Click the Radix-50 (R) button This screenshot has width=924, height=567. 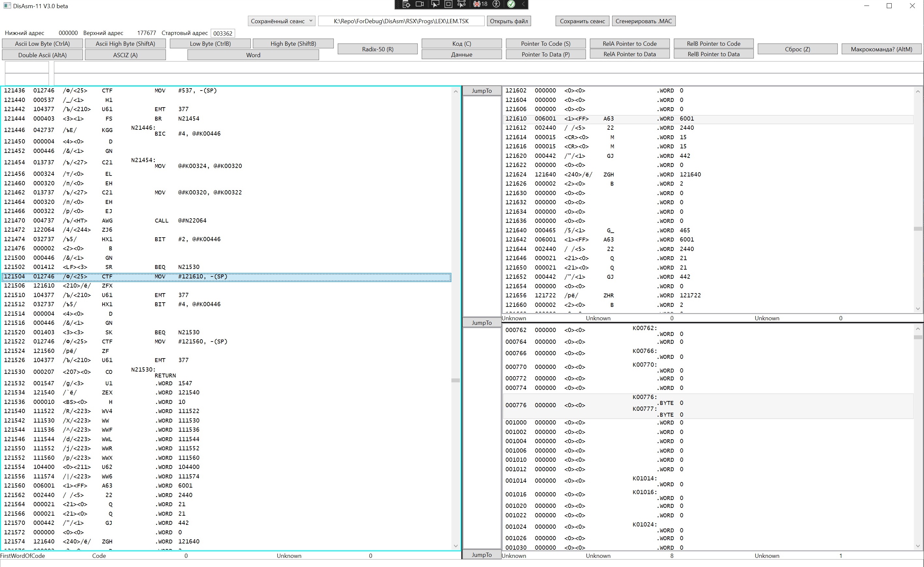pyautogui.click(x=377, y=49)
